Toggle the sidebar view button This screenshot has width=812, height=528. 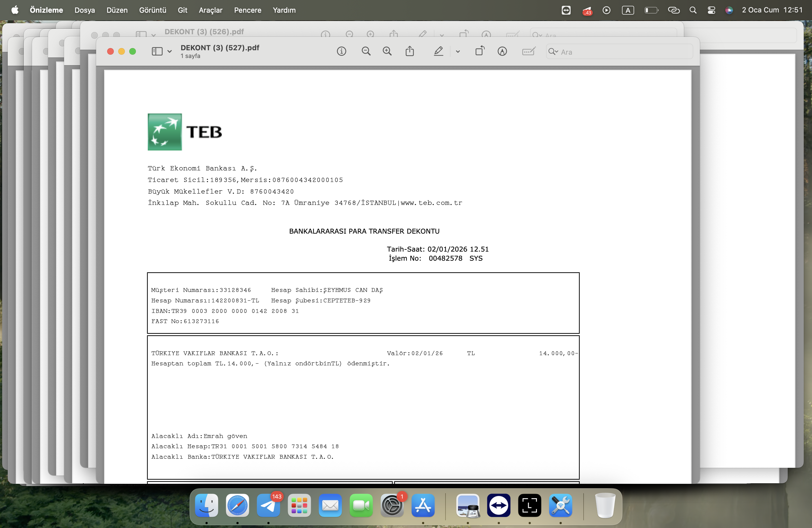(157, 52)
